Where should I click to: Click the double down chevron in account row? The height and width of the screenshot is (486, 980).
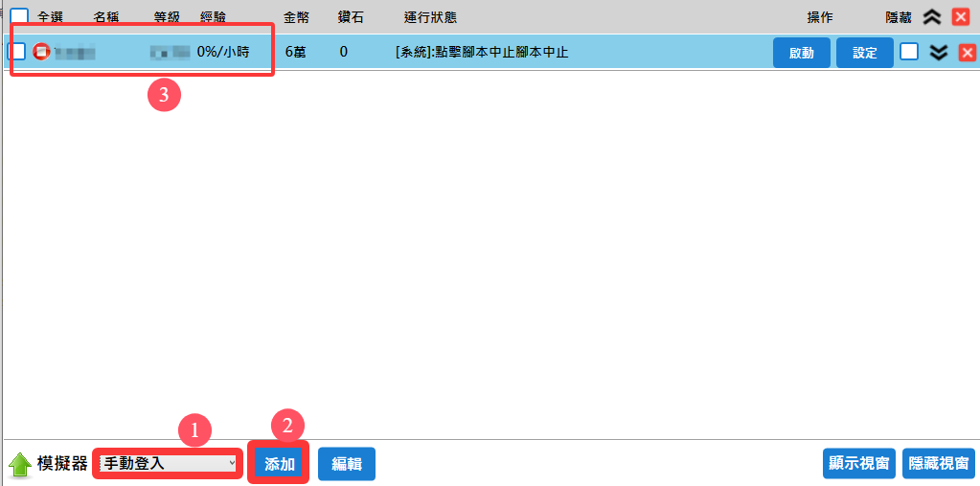coord(939,52)
